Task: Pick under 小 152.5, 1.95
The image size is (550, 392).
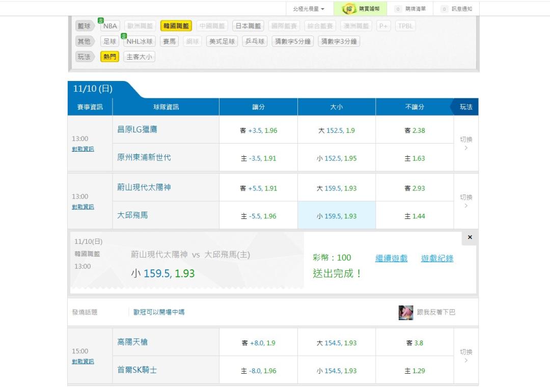Action: (x=337, y=158)
